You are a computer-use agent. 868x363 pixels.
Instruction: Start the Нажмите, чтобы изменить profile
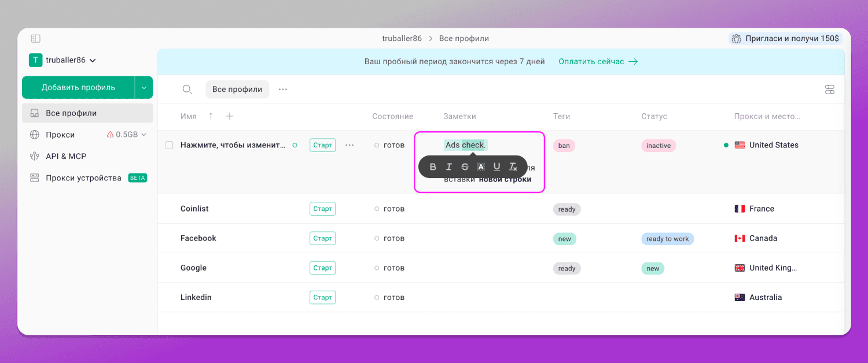[322, 145]
